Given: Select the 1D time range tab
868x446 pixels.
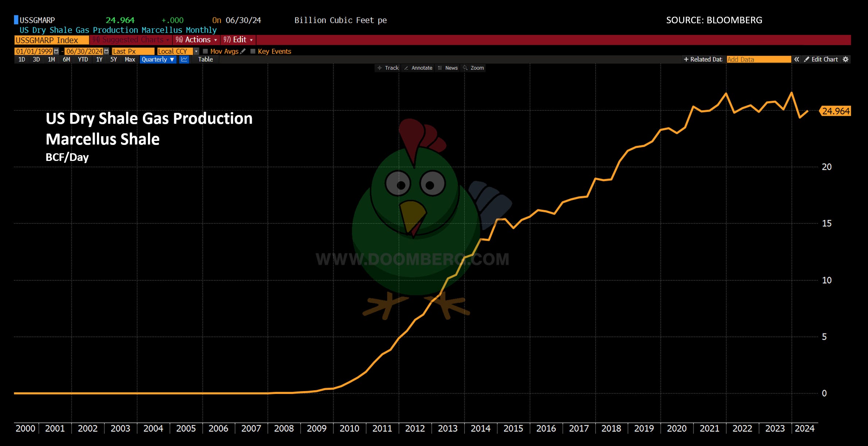Looking at the screenshot, I should pyautogui.click(x=22, y=59).
